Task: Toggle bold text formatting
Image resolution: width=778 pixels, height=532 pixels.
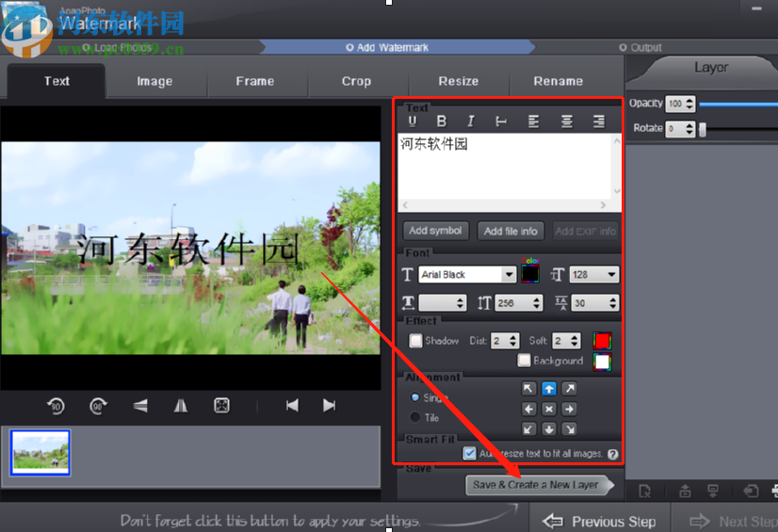Action: pyautogui.click(x=441, y=121)
